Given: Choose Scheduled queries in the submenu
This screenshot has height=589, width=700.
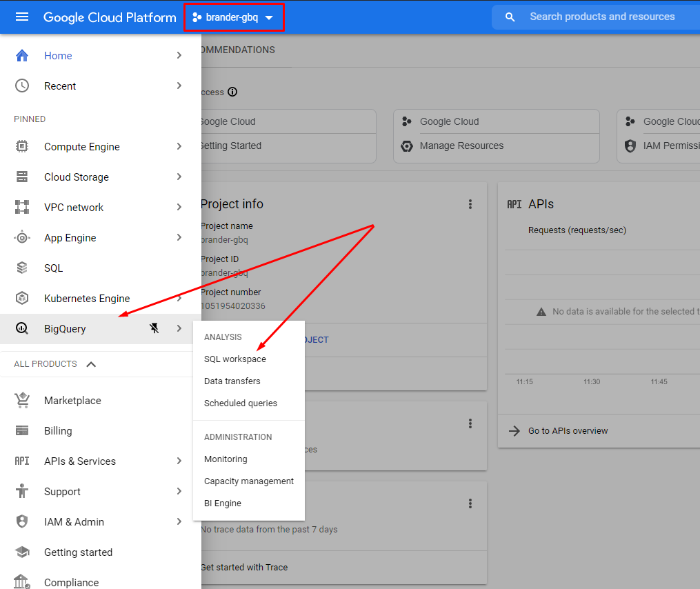Looking at the screenshot, I should click(241, 403).
